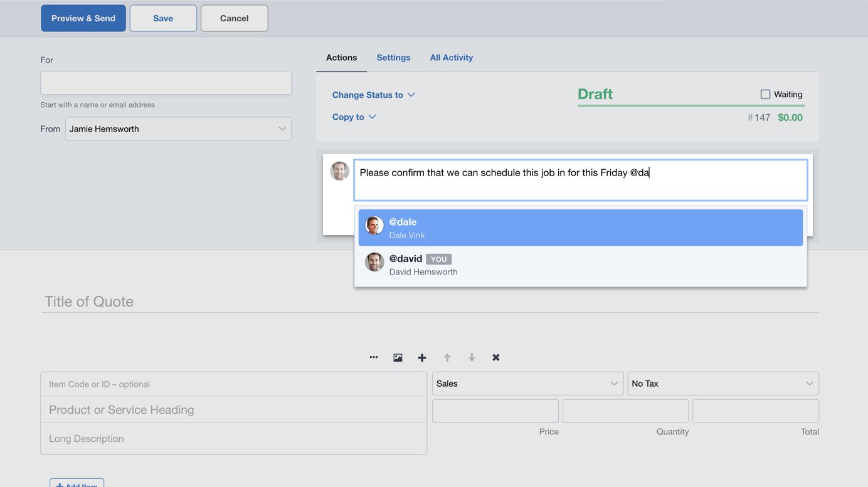This screenshot has height=487, width=868.
Task: Click the Preview & Send button
Action: pos(83,18)
